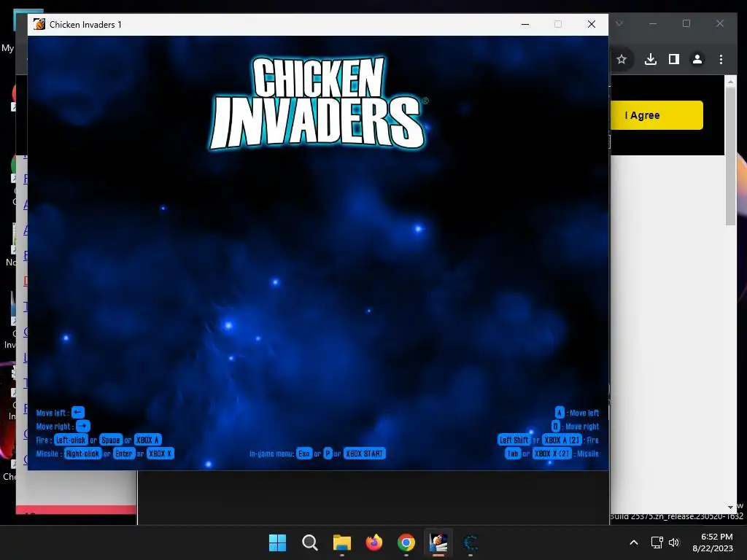Open the teal C-shaped app on the taskbar
Image resolution: width=747 pixels, height=560 pixels.
pos(471,542)
